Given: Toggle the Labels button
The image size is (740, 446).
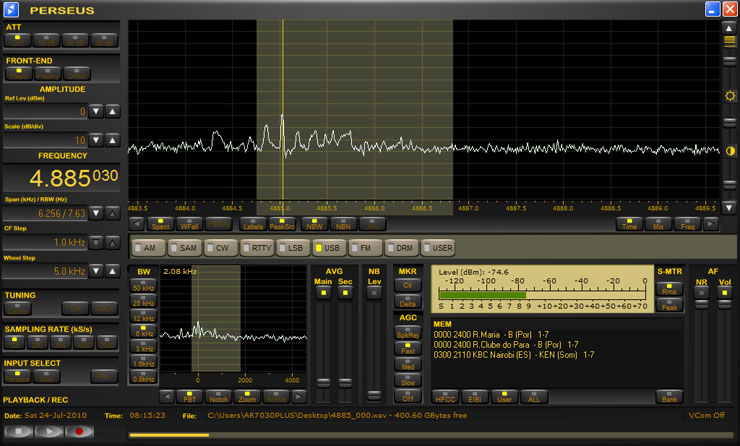Looking at the screenshot, I should [x=253, y=224].
